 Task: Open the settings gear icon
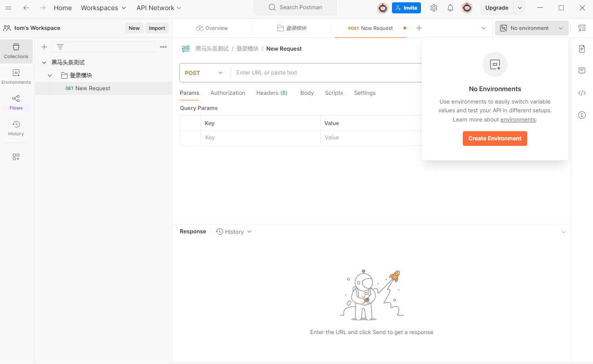click(x=434, y=8)
